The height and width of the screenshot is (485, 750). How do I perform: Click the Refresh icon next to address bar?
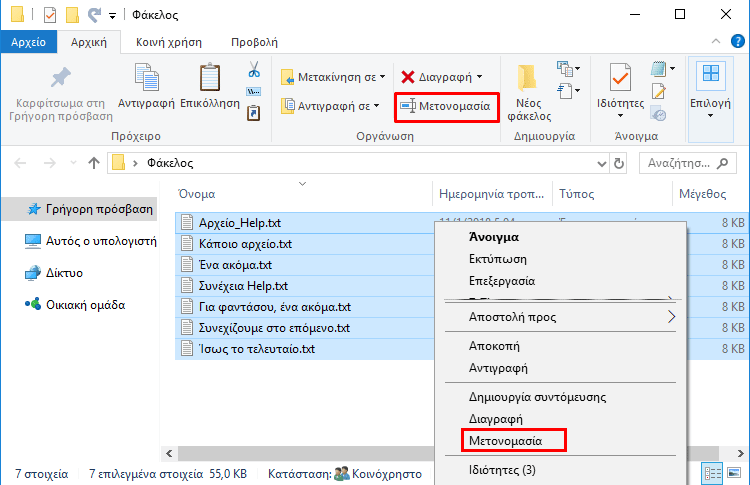618,164
